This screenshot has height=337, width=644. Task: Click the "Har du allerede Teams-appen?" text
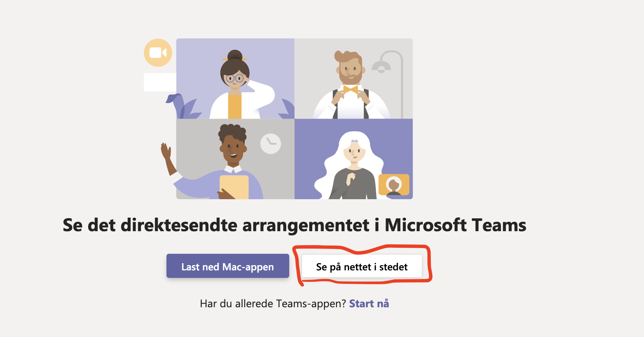click(x=273, y=303)
